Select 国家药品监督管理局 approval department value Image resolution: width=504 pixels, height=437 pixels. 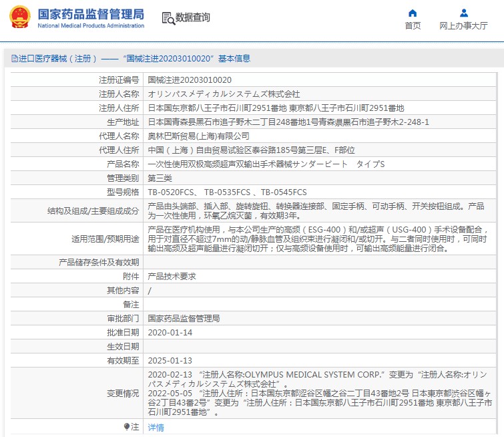point(184,319)
